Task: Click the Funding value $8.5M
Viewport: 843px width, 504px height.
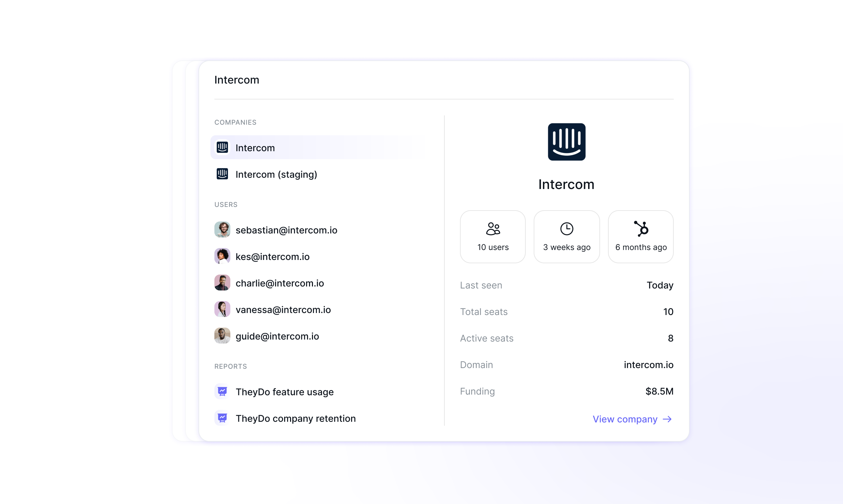Action: pos(659,391)
